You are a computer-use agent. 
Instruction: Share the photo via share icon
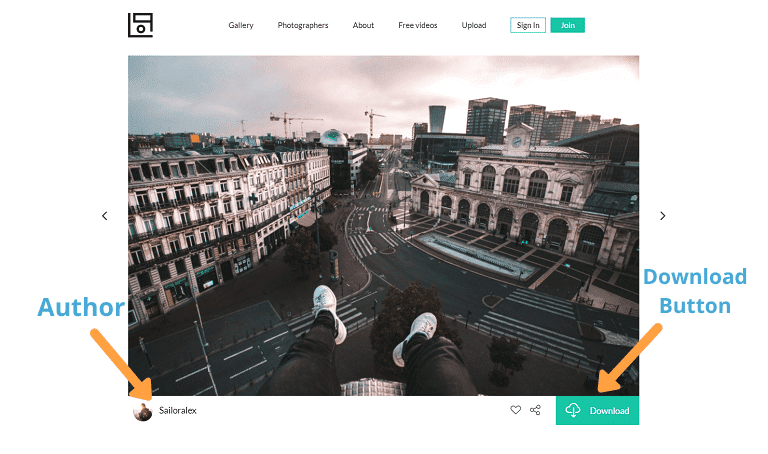tap(535, 410)
